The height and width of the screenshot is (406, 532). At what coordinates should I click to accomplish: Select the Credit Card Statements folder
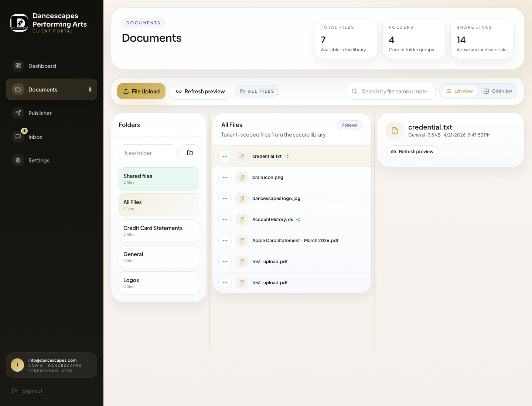coord(159,231)
